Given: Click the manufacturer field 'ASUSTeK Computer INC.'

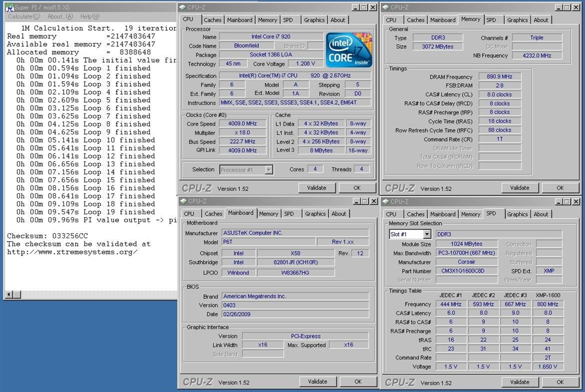Looking at the screenshot, I should [295, 233].
